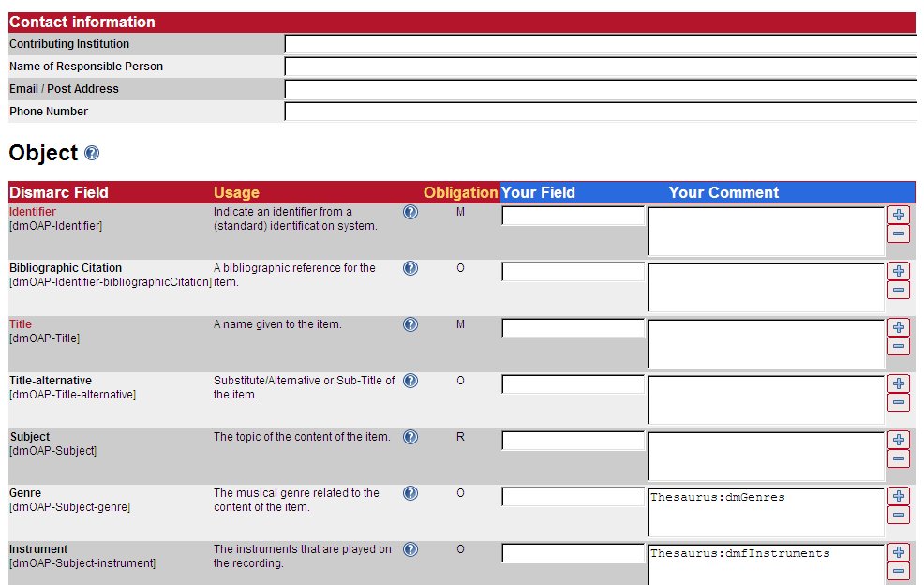
Task: Open help icon for Subject usage
Action: (x=410, y=437)
